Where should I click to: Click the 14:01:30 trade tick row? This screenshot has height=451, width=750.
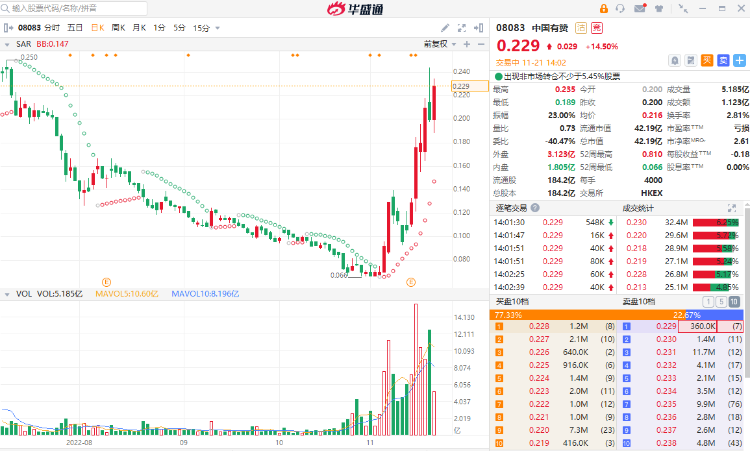(x=553, y=222)
